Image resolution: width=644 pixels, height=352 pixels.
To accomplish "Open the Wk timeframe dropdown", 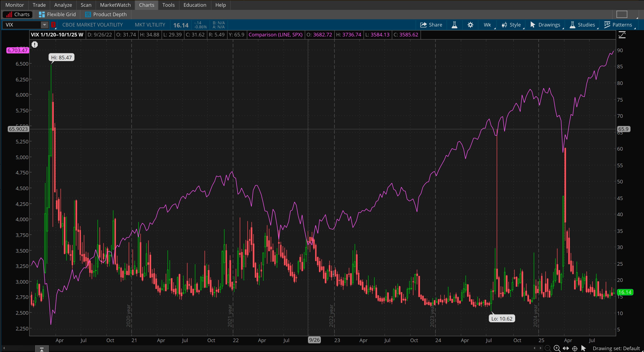I will [487, 25].
